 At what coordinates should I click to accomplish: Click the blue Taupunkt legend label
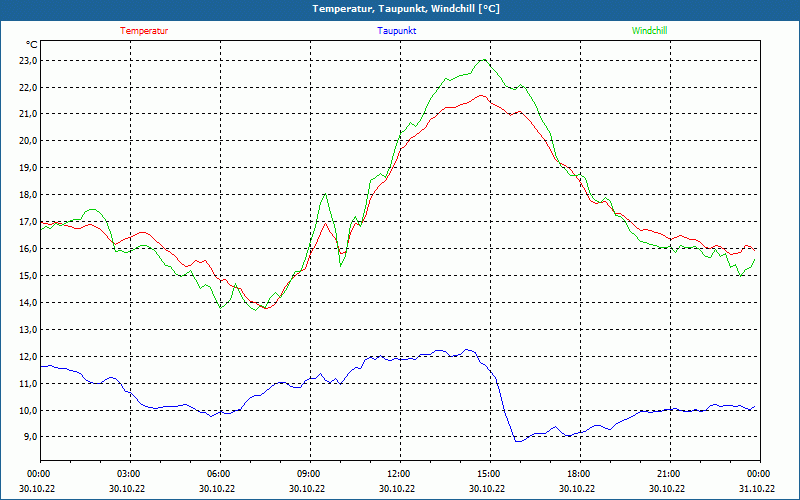point(396,31)
